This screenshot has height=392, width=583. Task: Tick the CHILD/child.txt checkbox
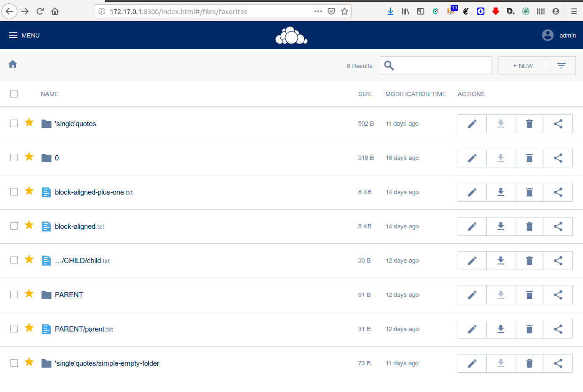coord(14,260)
